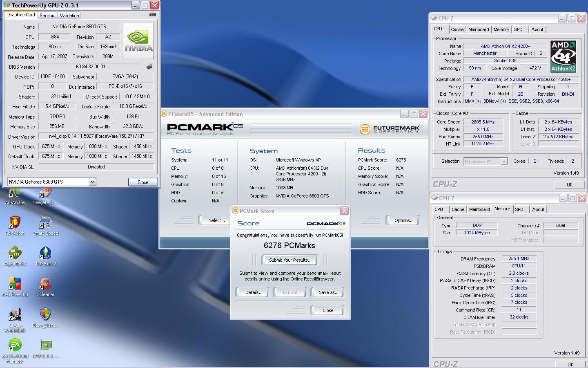The image size is (588, 368).
Task: Open the Smart-Speed desktop shortcut
Action: point(45,226)
